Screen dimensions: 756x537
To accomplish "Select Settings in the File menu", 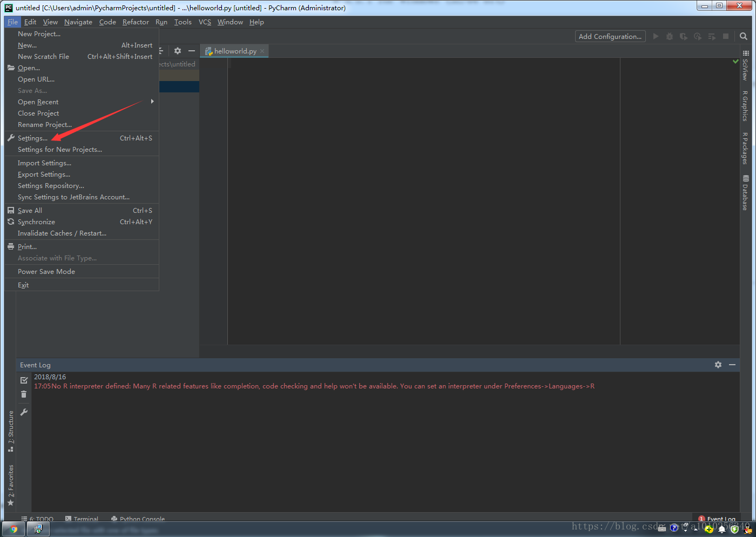I will tap(32, 138).
